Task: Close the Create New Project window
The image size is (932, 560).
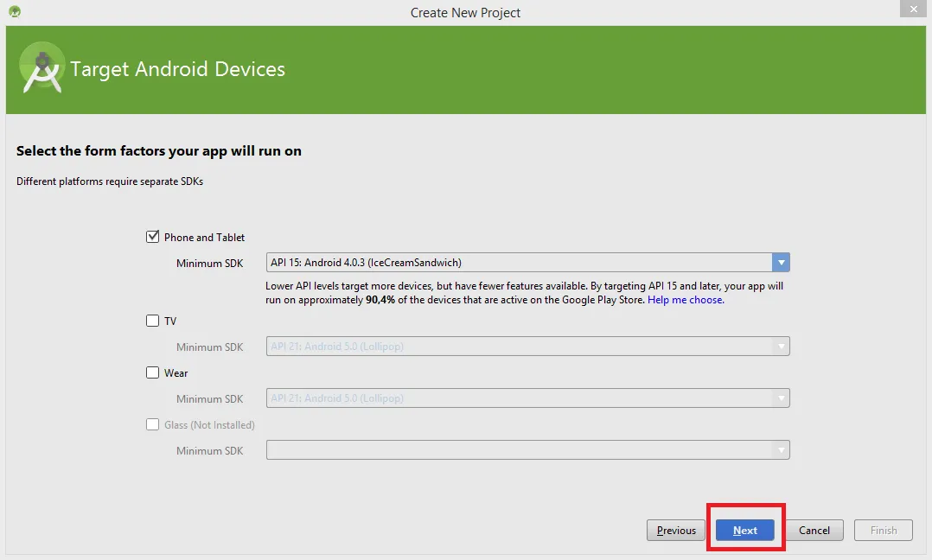Action: coord(911,10)
